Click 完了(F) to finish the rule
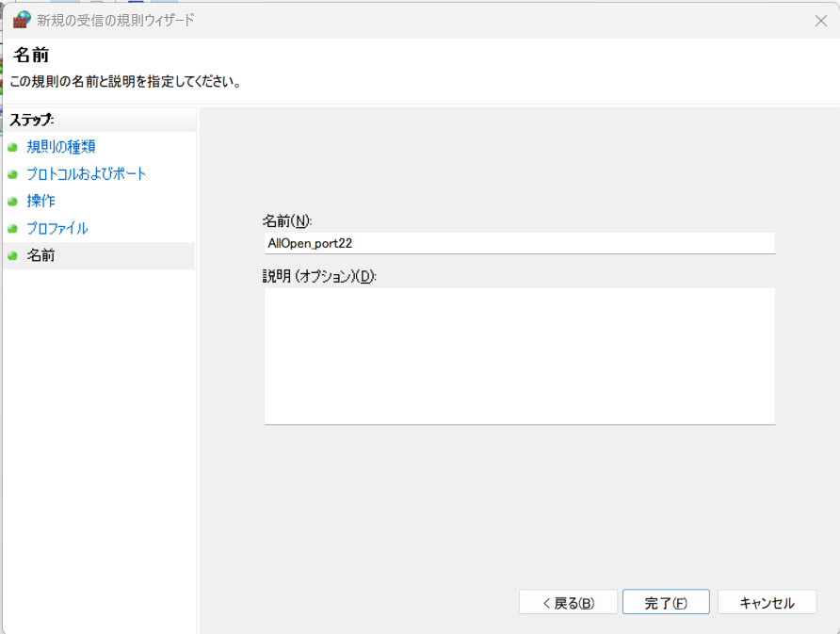 click(x=665, y=603)
